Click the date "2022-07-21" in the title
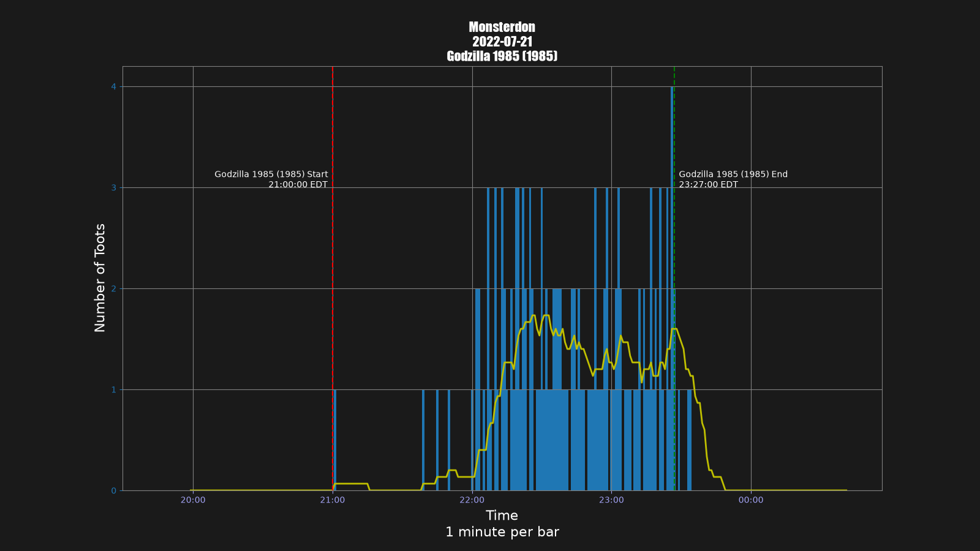 502,42
